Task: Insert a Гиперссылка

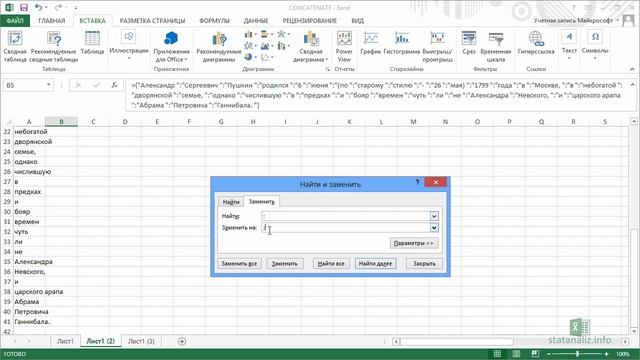Action: [x=536, y=43]
